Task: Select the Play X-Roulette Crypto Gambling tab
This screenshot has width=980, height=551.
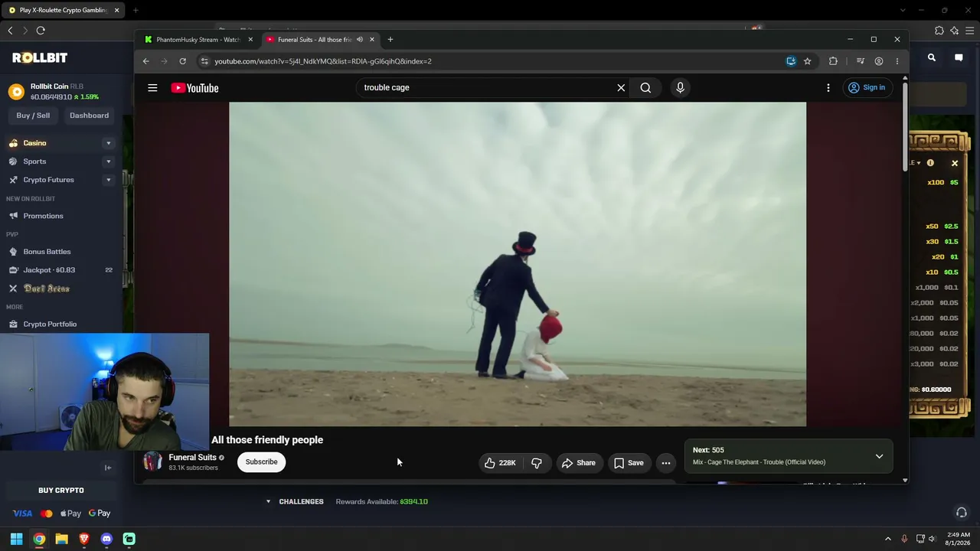Action: click(63, 11)
